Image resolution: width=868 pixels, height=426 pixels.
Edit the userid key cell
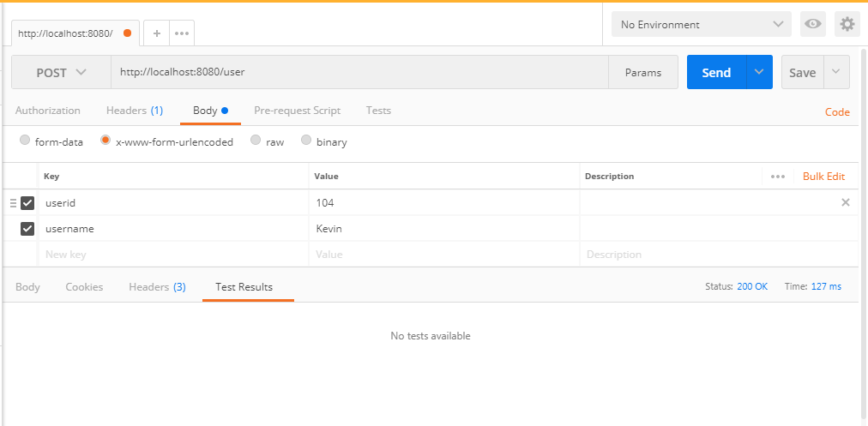click(173, 203)
